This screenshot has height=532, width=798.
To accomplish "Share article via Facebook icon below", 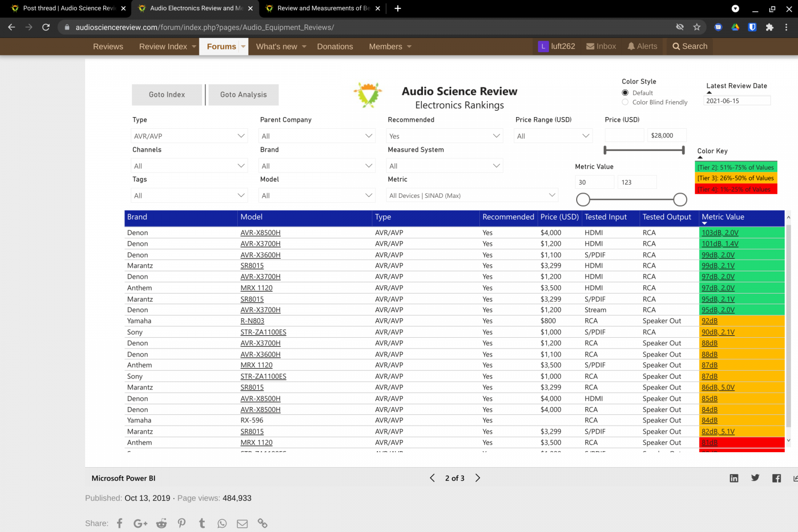I will (x=120, y=523).
